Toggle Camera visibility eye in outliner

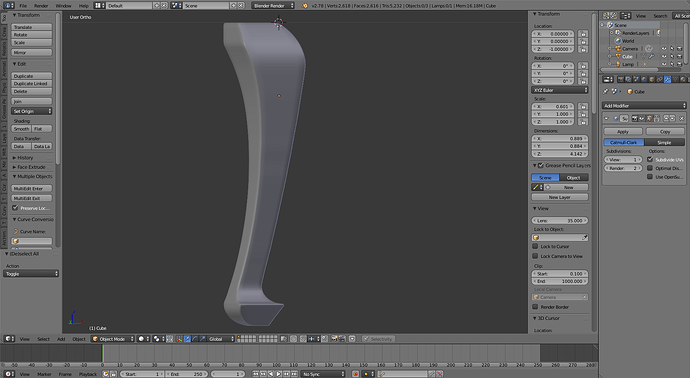[664, 49]
